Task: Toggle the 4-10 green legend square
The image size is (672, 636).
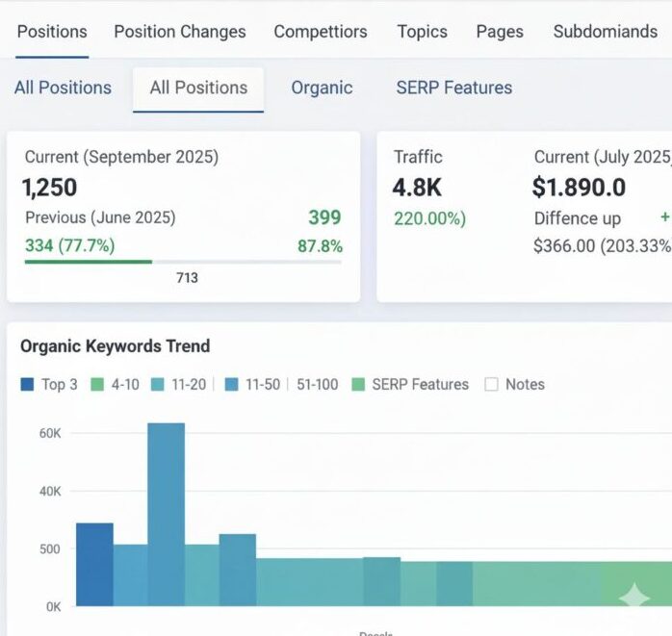Action: coord(97,384)
